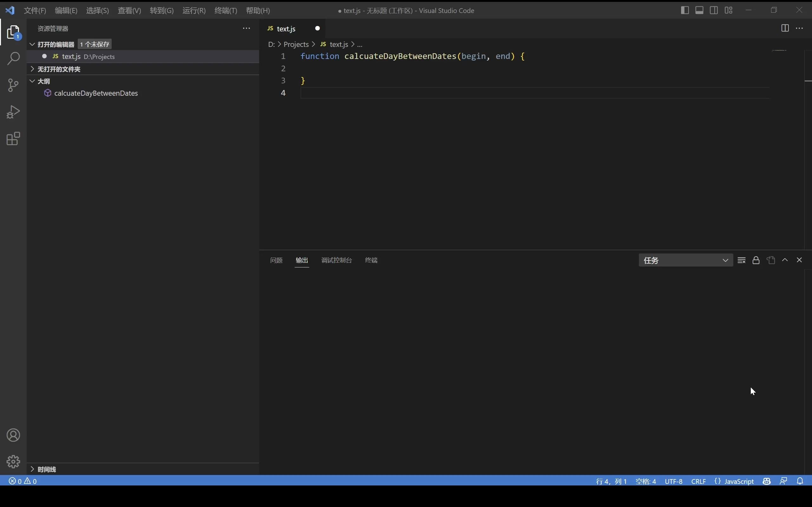This screenshot has width=812, height=507.
Task: Open the 终端(T) menu
Action: [x=226, y=11]
